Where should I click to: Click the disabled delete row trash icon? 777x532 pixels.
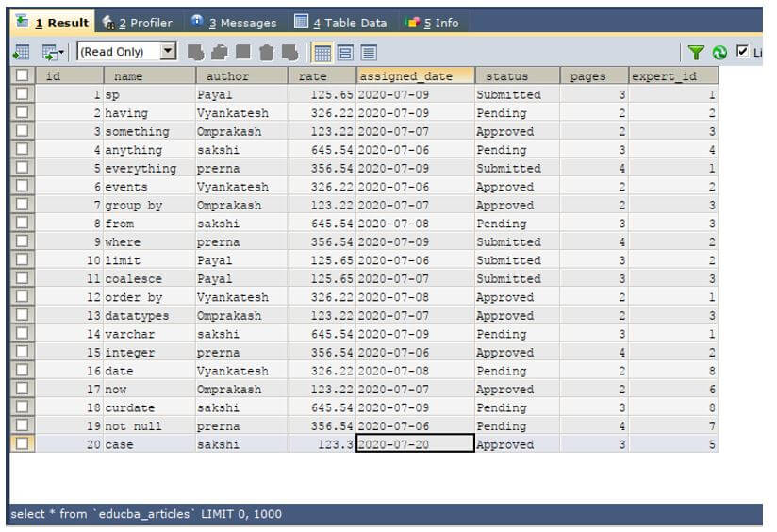pos(267,52)
